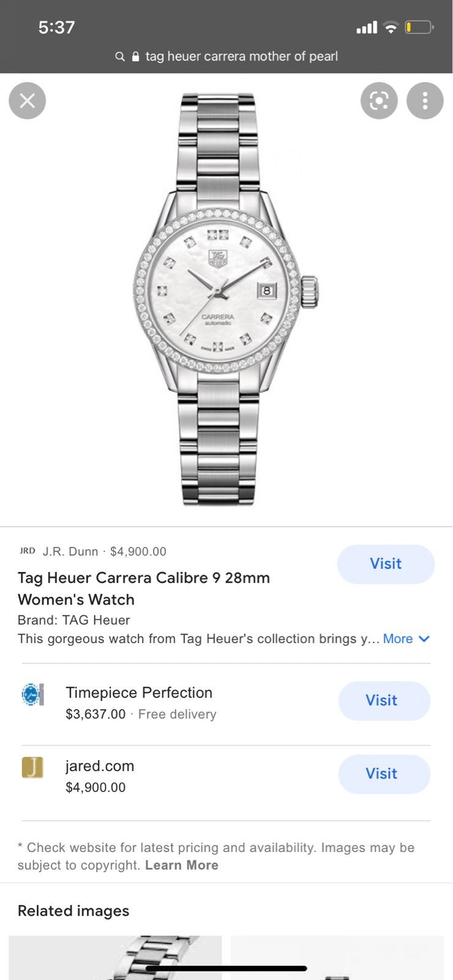Tap the iOS home indicator bar
Viewport: 453px width, 980px height.
[226, 969]
